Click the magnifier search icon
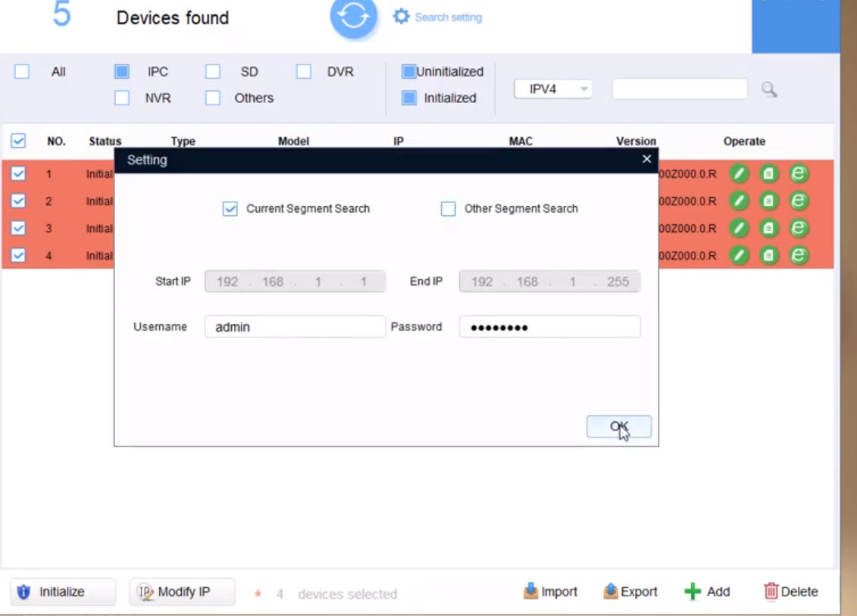Image resolution: width=857 pixels, height=616 pixels. [x=769, y=89]
